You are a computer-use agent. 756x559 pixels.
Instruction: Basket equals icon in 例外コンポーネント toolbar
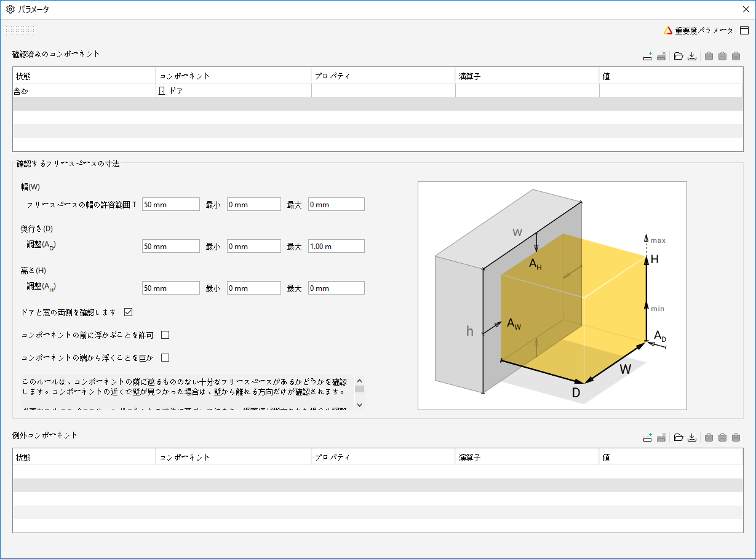click(x=736, y=438)
